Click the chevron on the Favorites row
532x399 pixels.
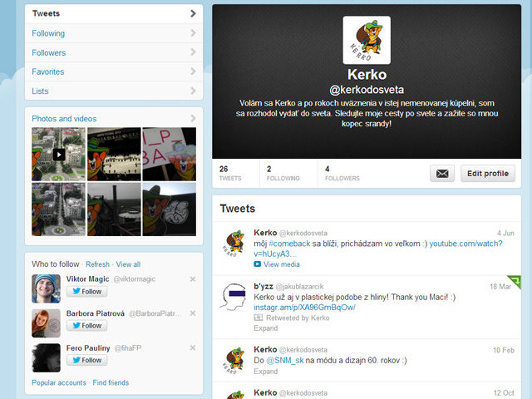[x=193, y=71]
